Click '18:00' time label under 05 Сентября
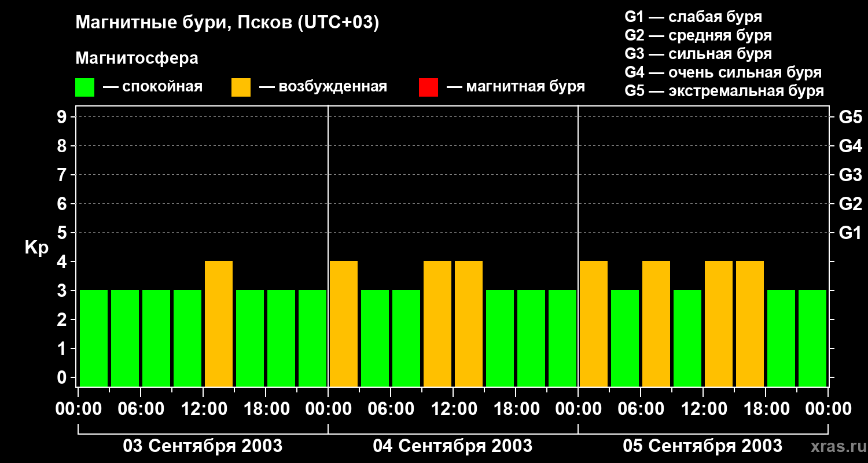Screen dimensions: 868x463 pyautogui.click(x=766, y=409)
